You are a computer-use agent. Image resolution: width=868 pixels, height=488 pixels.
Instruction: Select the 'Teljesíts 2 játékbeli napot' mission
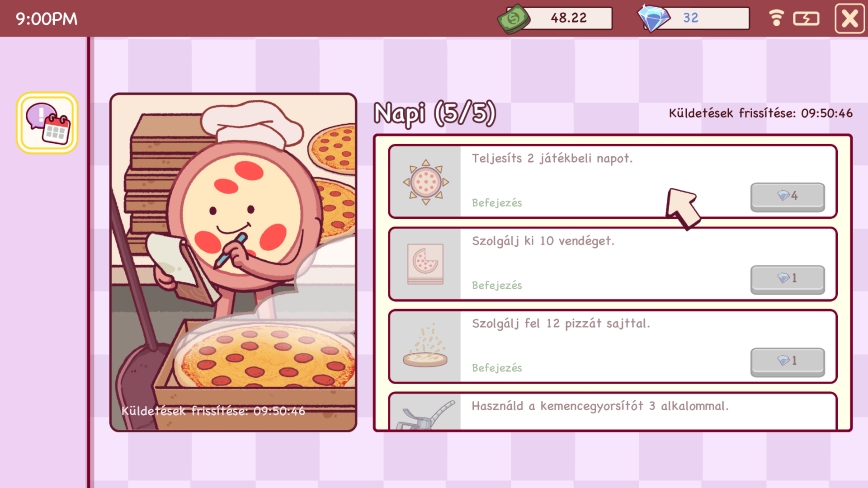(x=613, y=181)
